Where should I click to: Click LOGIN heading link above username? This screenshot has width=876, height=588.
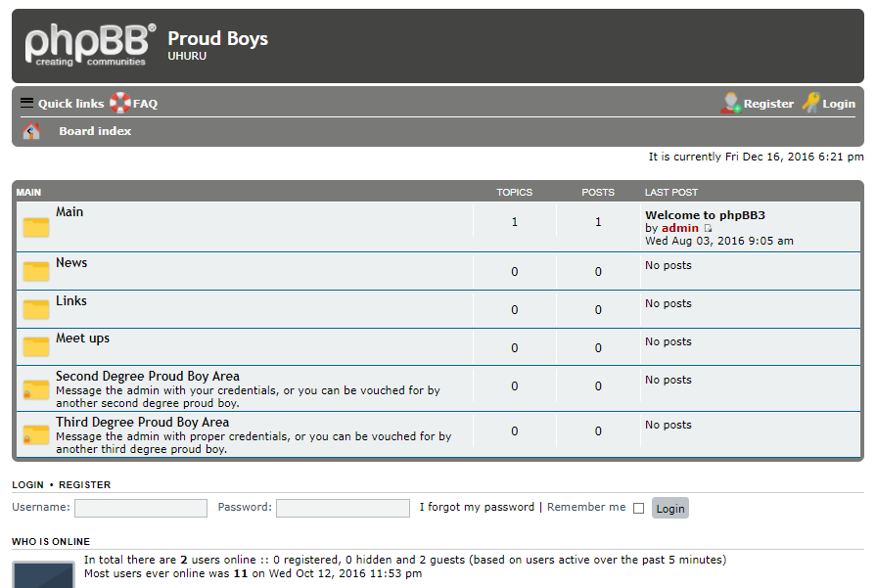pyautogui.click(x=28, y=484)
